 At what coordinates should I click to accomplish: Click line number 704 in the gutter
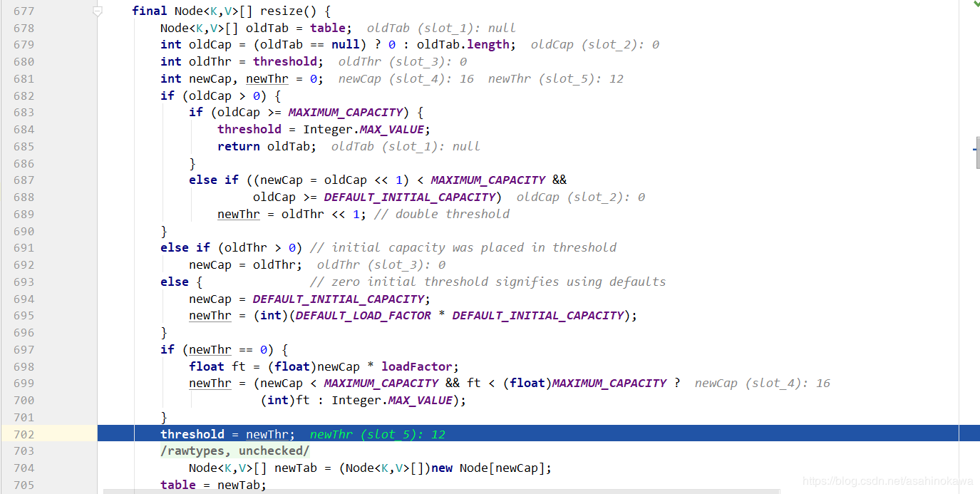pos(24,468)
